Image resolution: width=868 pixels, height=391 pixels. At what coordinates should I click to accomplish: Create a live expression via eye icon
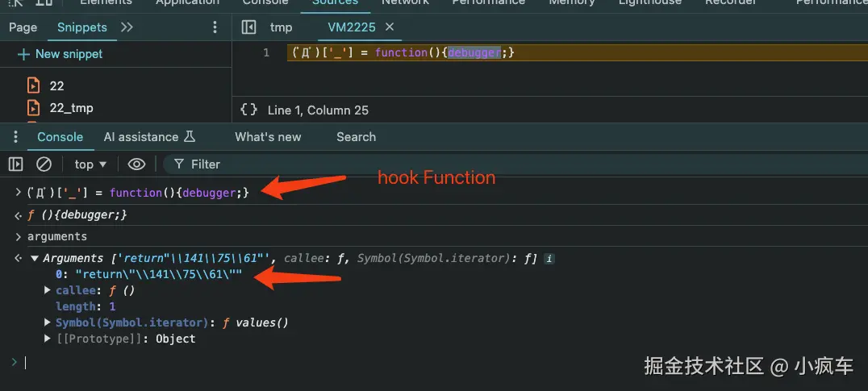(136, 164)
